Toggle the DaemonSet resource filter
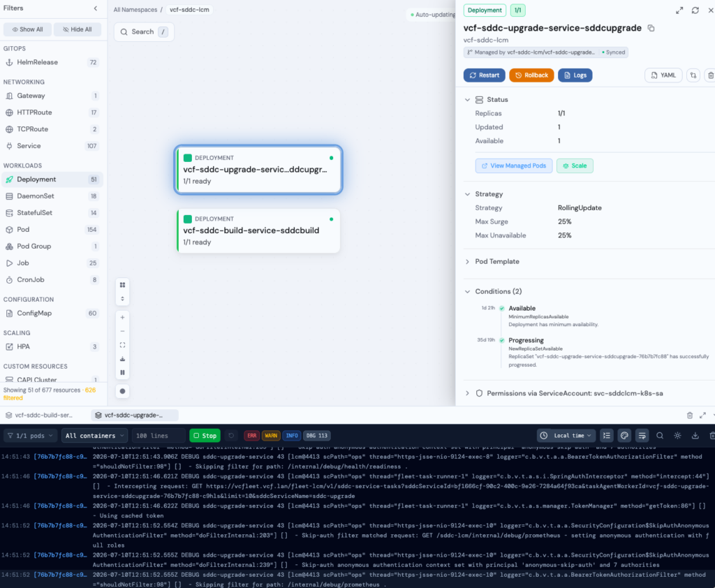The image size is (715, 588). [52, 196]
